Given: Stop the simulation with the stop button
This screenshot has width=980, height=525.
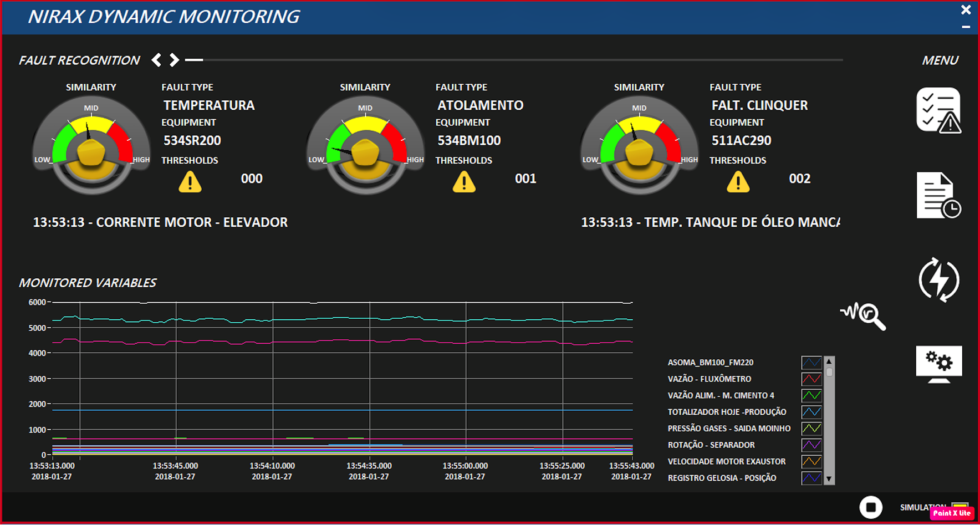Looking at the screenshot, I should [x=870, y=507].
